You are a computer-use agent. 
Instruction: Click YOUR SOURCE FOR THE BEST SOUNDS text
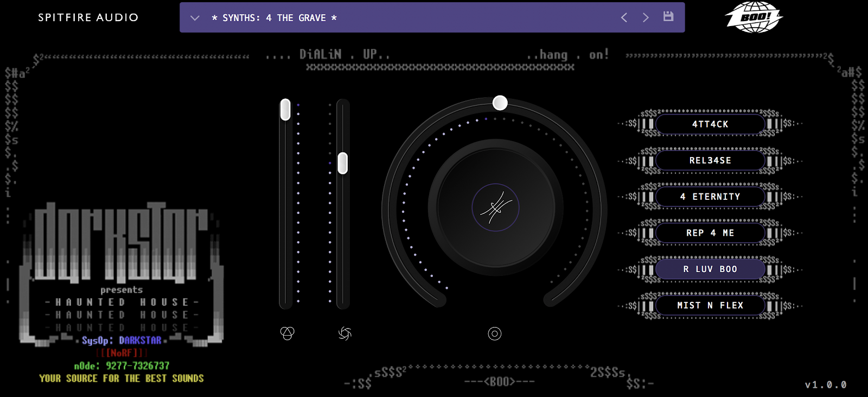click(x=122, y=378)
